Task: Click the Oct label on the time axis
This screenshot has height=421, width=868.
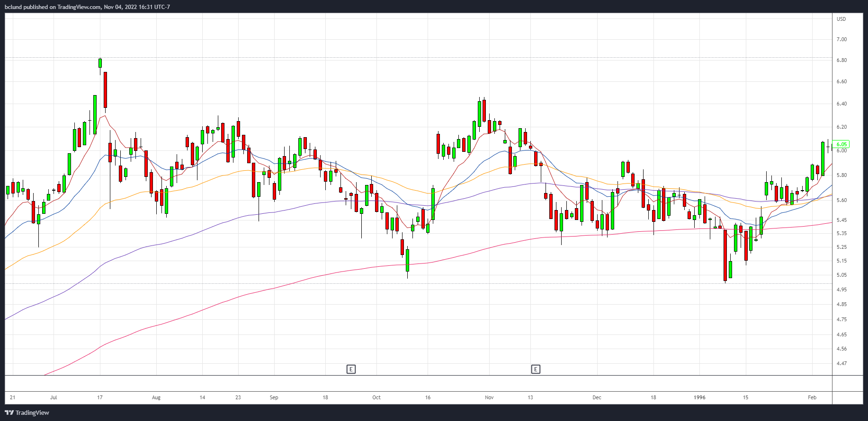Action: [x=376, y=397]
